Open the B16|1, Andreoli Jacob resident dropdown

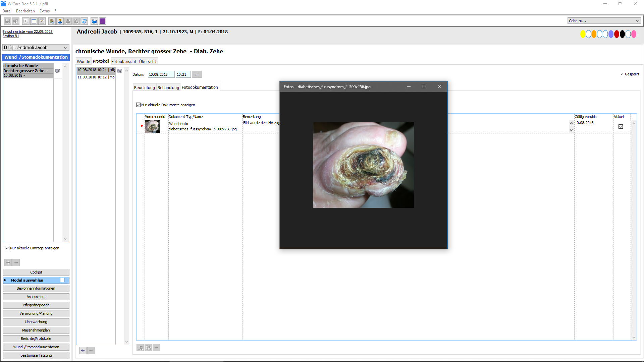point(36,48)
